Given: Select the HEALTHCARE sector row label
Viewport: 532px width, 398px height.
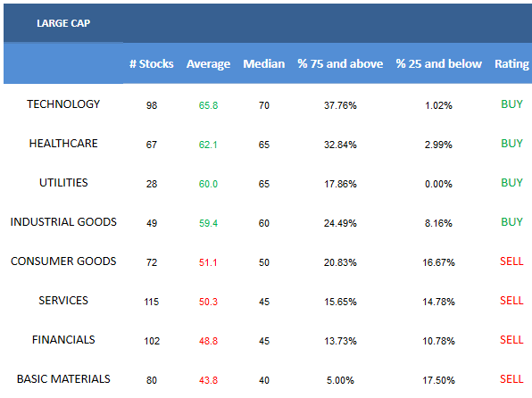Looking at the screenshot, I should tap(63, 144).
